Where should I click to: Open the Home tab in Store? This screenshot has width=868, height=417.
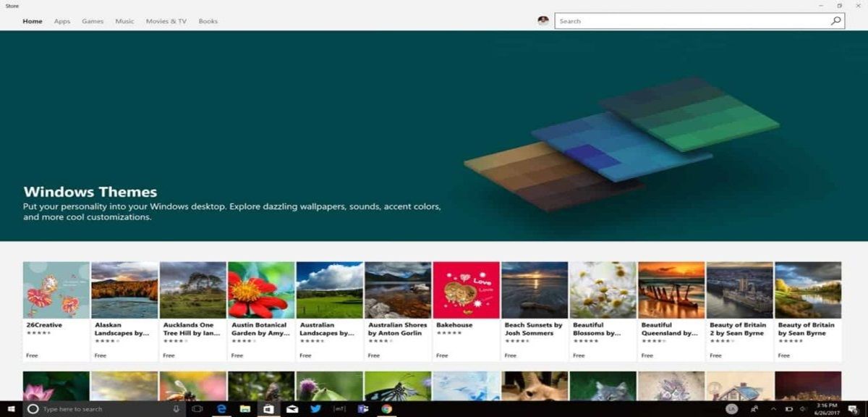click(x=33, y=21)
